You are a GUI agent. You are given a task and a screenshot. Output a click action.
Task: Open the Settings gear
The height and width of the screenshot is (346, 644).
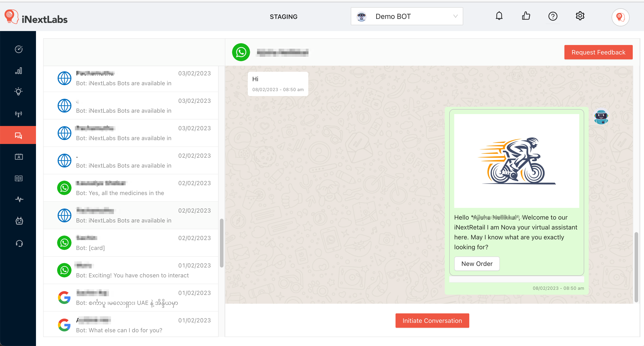click(580, 16)
